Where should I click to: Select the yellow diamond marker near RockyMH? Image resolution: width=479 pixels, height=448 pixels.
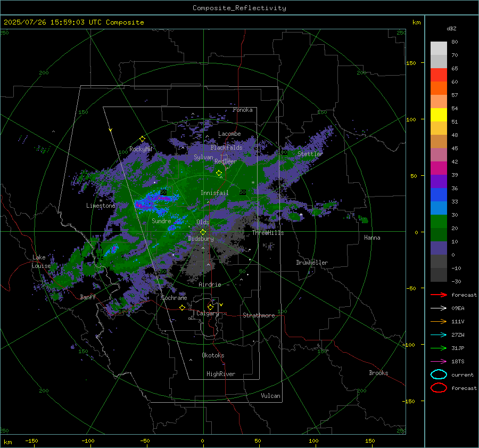[142, 139]
